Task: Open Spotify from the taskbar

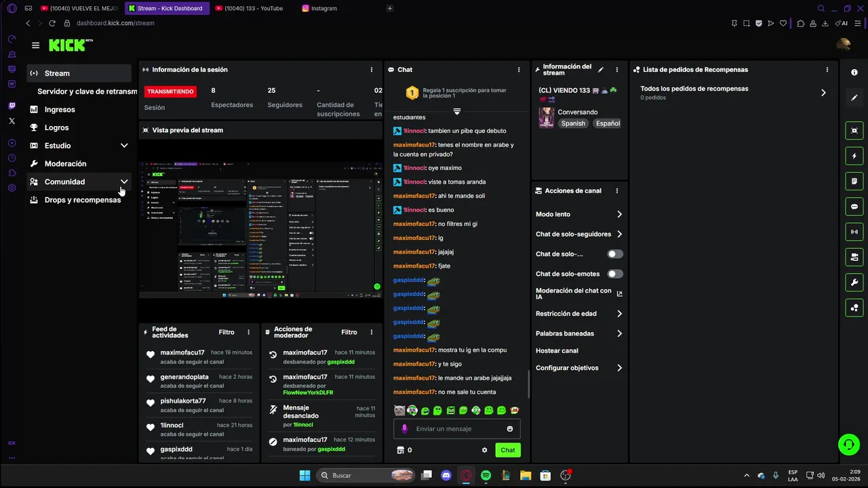Action: (x=486, y=476)
